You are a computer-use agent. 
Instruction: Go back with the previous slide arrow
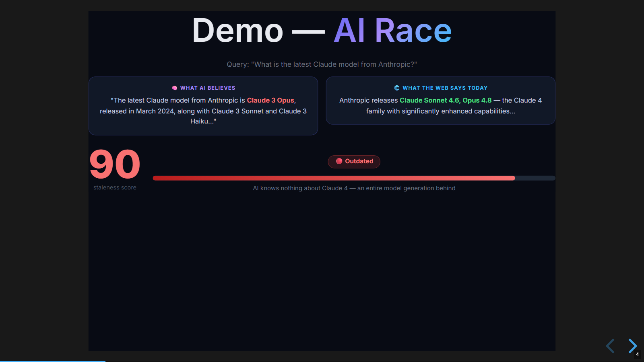point(610,346)
